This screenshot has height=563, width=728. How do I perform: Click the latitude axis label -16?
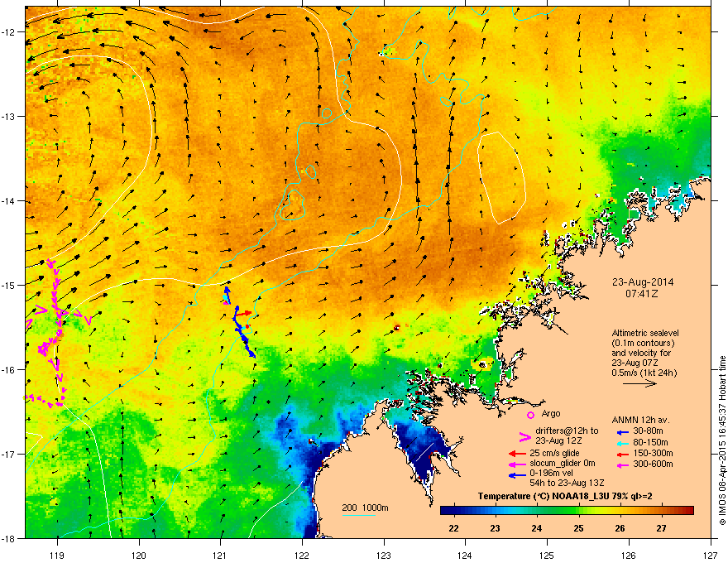(x=9, y=370)
